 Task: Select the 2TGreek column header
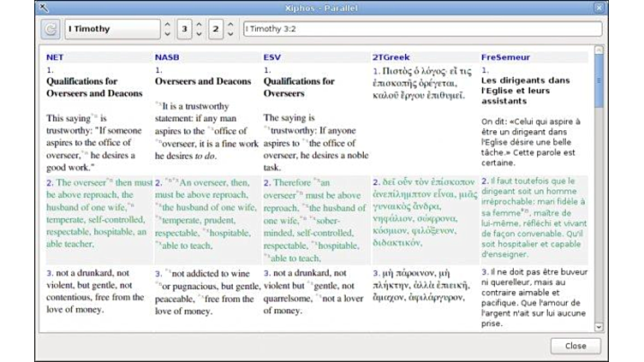click(x=391, y=57)
